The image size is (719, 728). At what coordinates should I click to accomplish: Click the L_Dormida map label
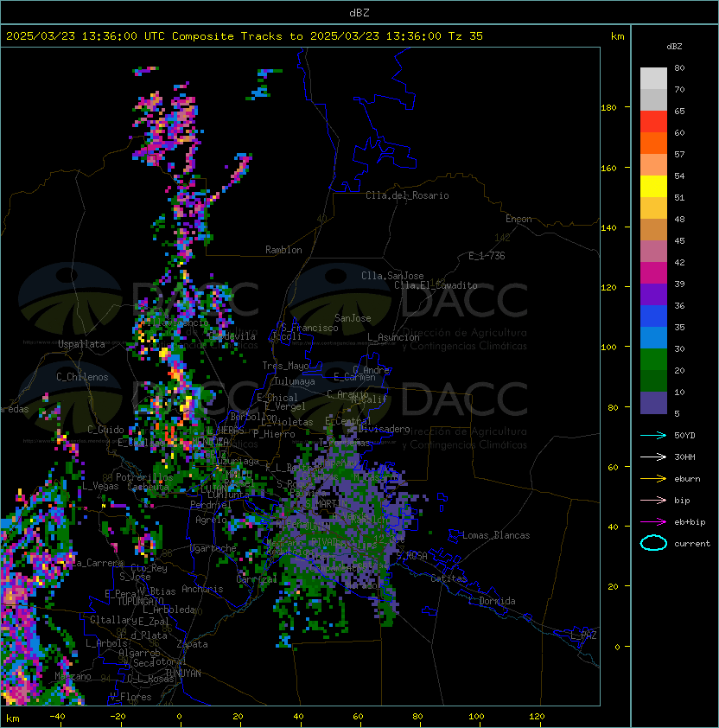coord(492,601)
